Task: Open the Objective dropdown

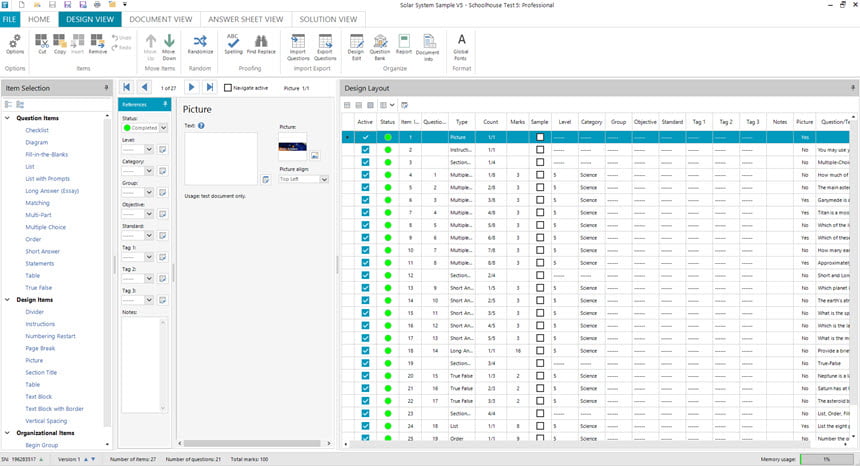Action: coord(149,214)
